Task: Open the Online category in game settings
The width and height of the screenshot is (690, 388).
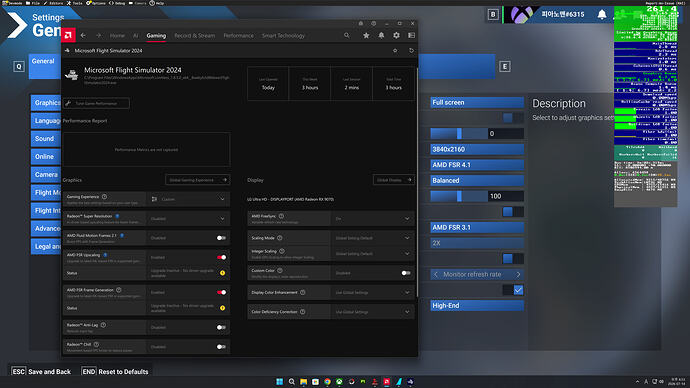Action: 46,157
